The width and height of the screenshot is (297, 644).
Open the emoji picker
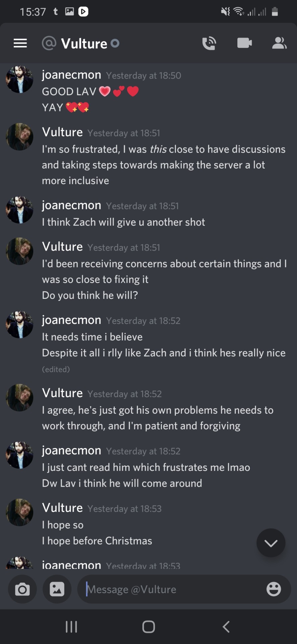pyautogui.click(x=274, y=589)
